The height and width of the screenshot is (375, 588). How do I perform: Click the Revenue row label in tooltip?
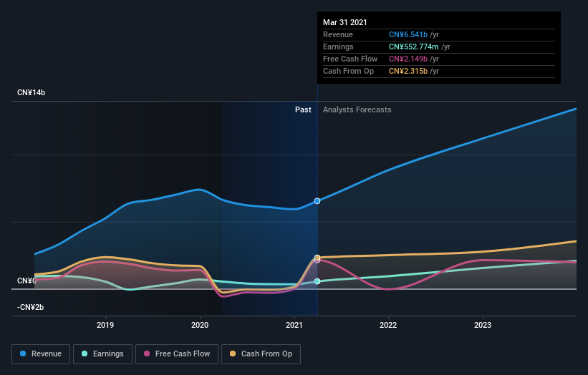point(338,34)
